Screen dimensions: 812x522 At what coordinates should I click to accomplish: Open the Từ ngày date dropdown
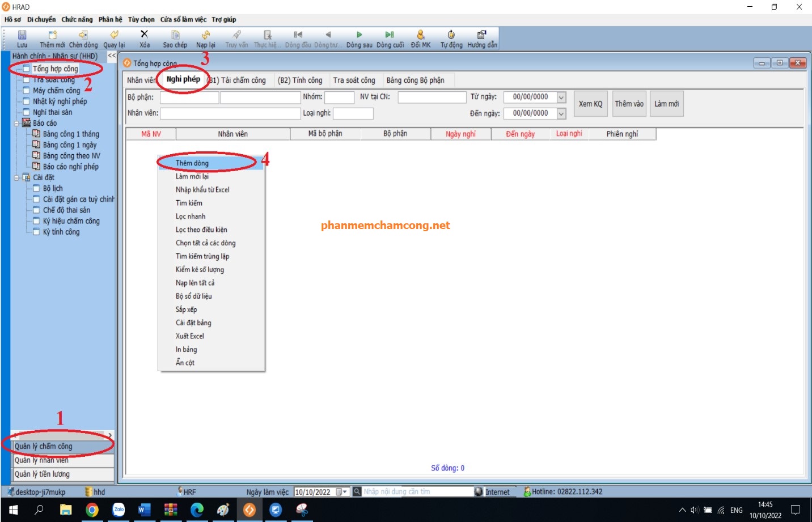tap(561, 97)
